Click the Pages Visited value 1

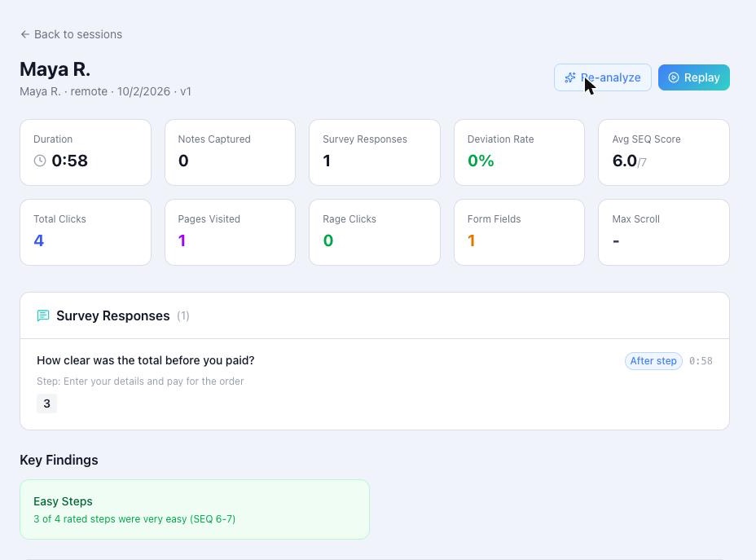(x=182, y=240)
